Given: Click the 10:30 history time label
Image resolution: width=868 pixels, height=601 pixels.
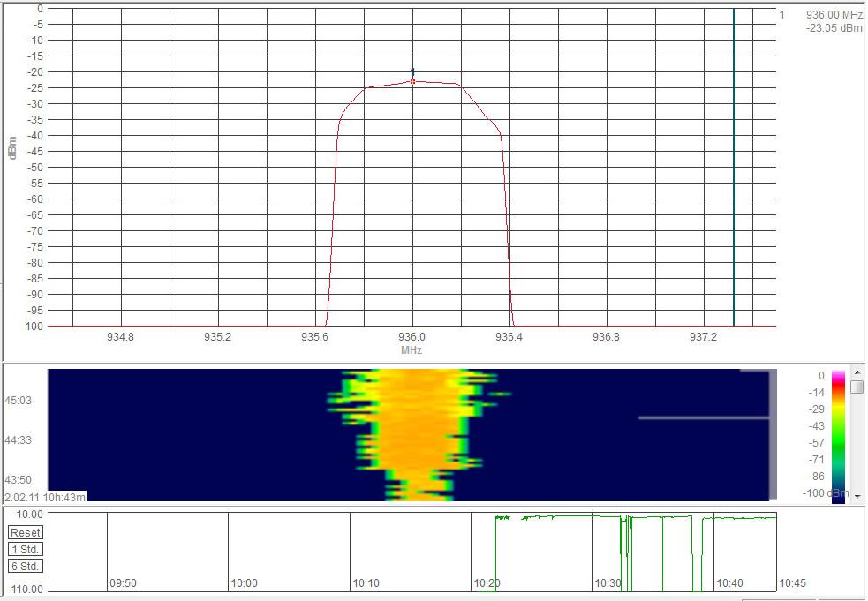Looking at the screenshot, I should point(608,582).
